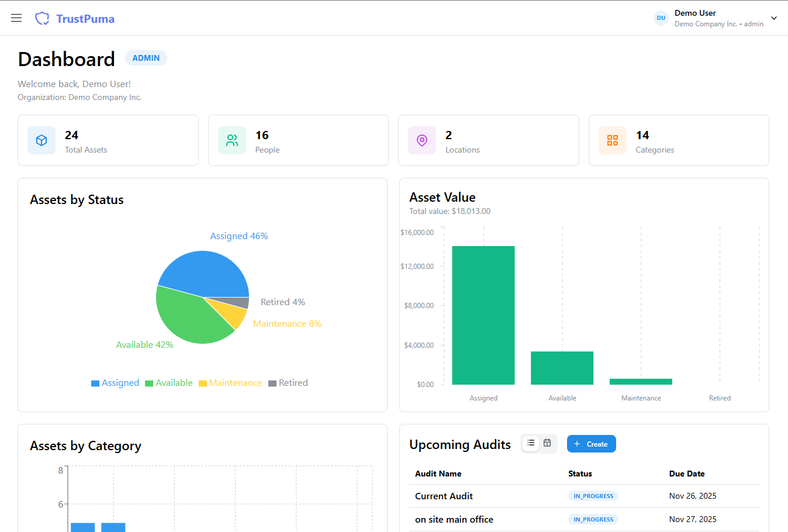
Task: Click the Assigned bar in Asset Value chart
Action: pos(483,316)
